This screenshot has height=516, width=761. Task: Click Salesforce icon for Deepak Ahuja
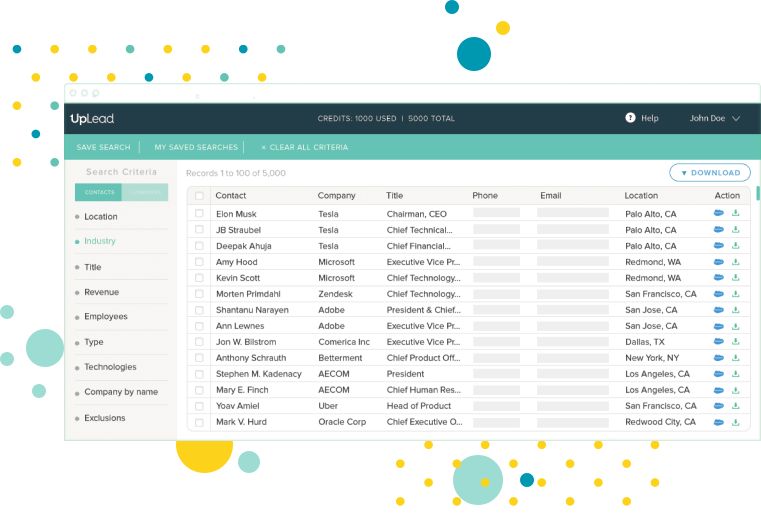coord(719,246)
